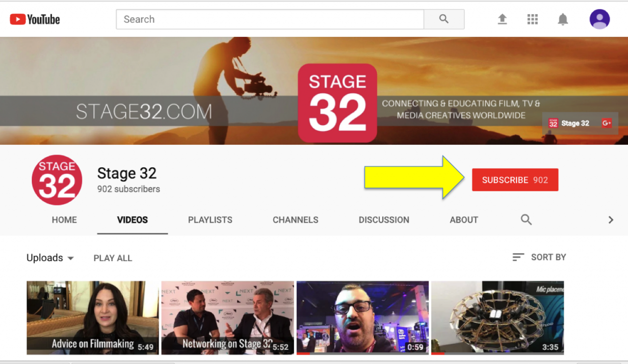Focus the YouTube search field
The width and height of the screenshot is (628, 364).
(270, 19)
